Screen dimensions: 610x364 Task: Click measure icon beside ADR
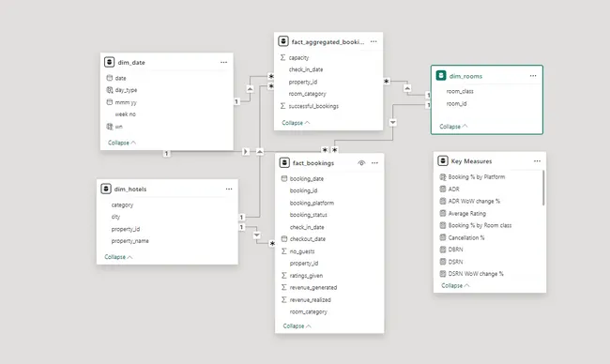click(443, 189)
